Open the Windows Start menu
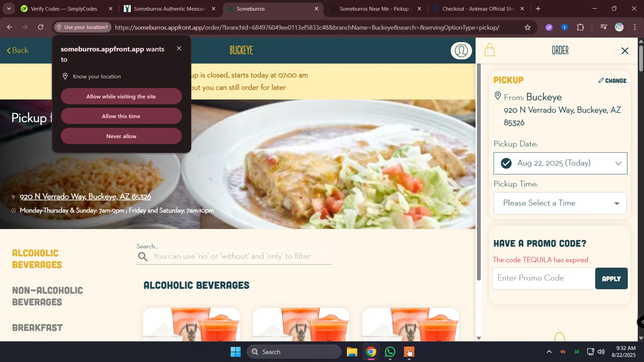 click(236, 352)
